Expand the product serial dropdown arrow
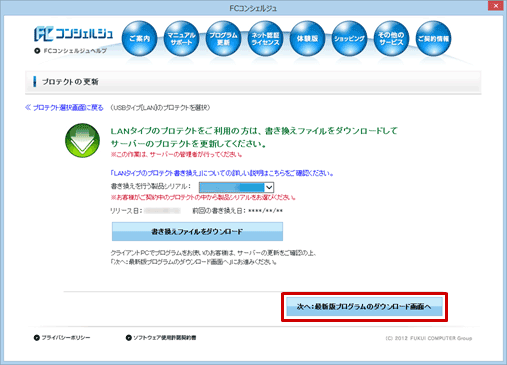The height and width of the screenshot is (365, 507). [x=269, y=187]
